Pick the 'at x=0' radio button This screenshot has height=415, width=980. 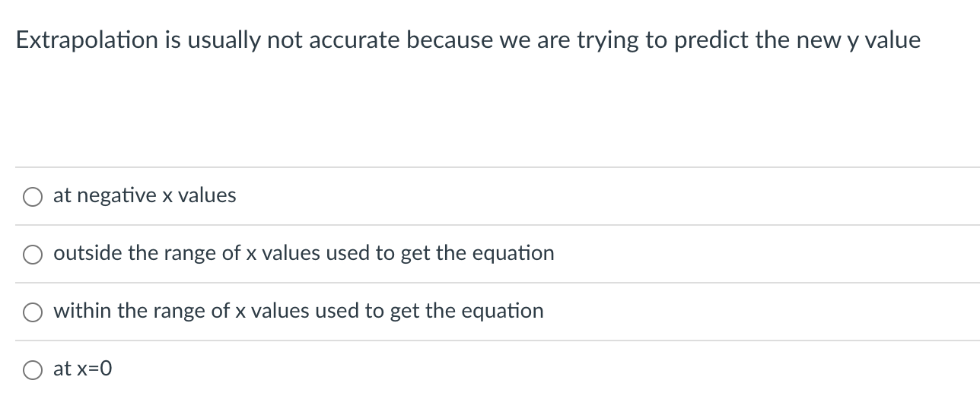click(x=33, y=370)
